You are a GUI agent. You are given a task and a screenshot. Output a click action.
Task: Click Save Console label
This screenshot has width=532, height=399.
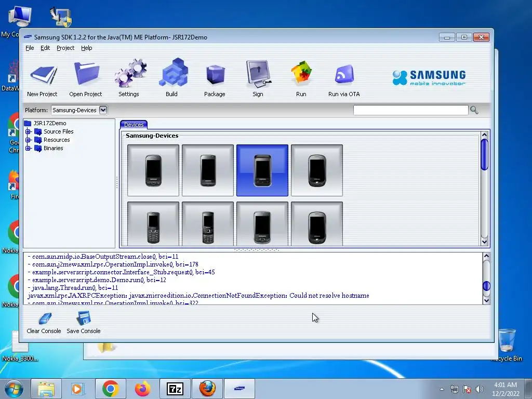pyautogui.click(x=84, y=331)
